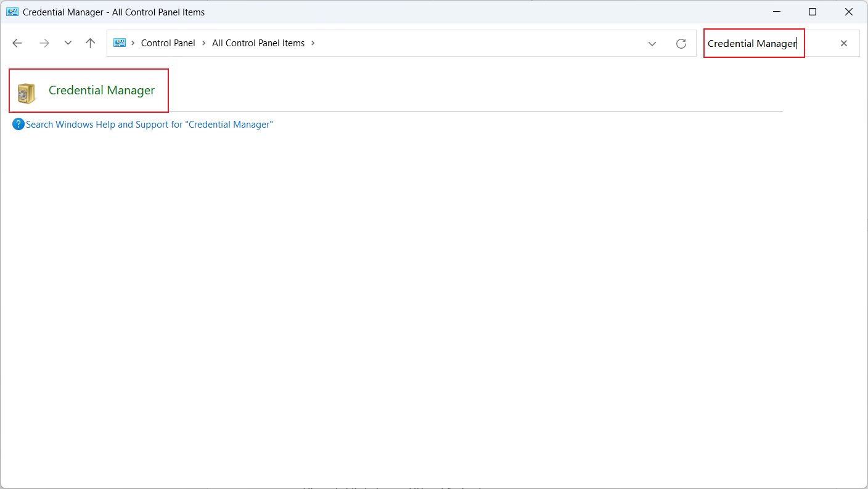Select All Control Panel Items breadcrumb
868x489 pixels.
pos(258,43)
